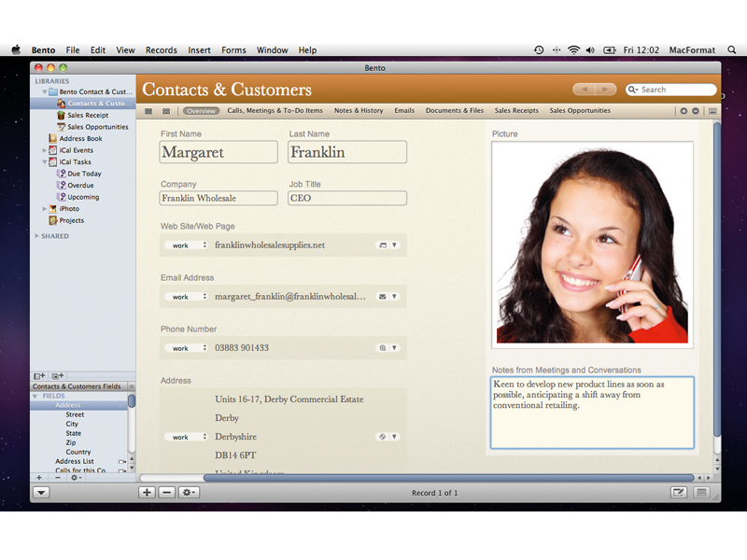Delete form with minus circle icon
Image resolution: width=747 pixels, height=560 pixels.
(696, 111)
